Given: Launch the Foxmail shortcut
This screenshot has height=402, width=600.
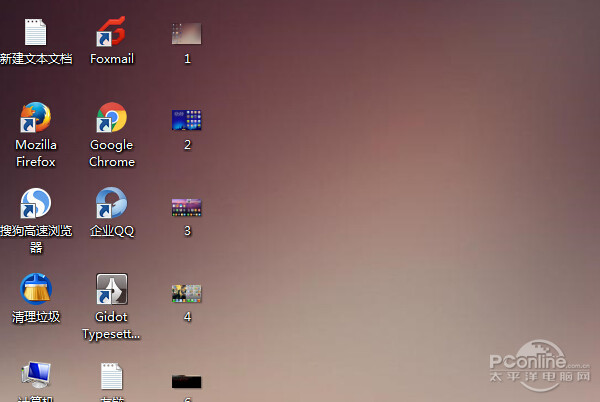Looking at the screenshot, I should 111,31.
